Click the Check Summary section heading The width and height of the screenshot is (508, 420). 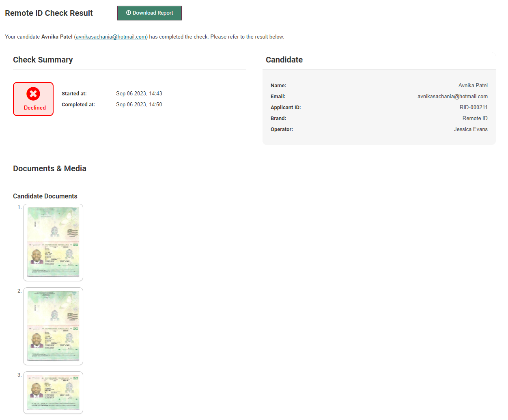(x=43, y=60)
